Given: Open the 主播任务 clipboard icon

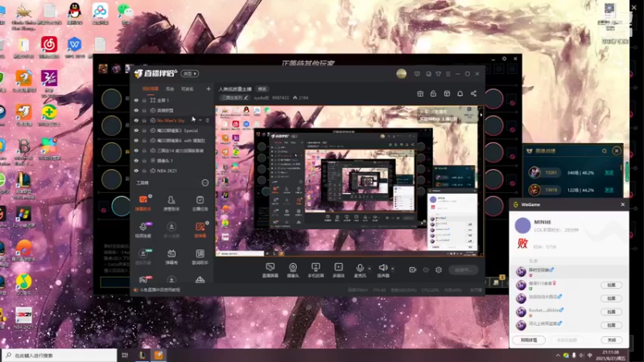Looking at the screenshot, I should 200,203.
